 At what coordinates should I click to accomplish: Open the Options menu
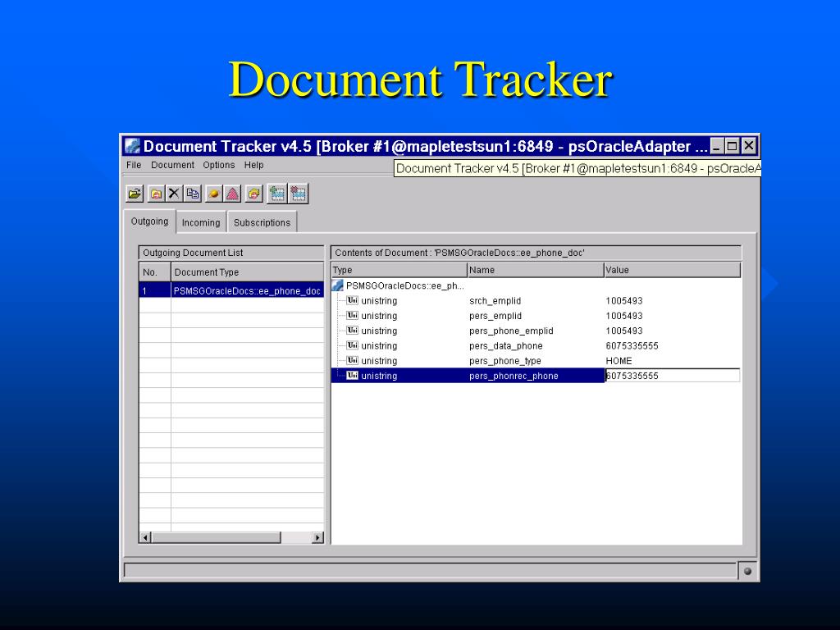[218, 165]
